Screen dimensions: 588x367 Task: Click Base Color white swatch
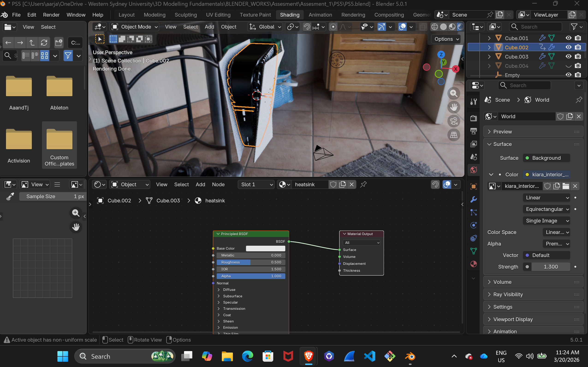pyautogui.click(x=265, y=248)
